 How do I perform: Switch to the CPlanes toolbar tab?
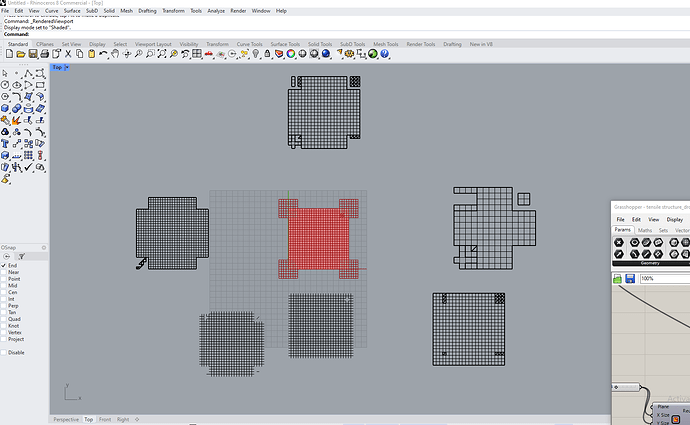click(x=44, y=44)
